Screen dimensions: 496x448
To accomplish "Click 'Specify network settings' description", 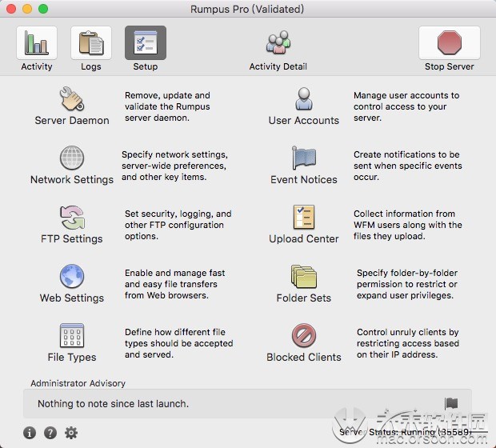I will 174,166.
